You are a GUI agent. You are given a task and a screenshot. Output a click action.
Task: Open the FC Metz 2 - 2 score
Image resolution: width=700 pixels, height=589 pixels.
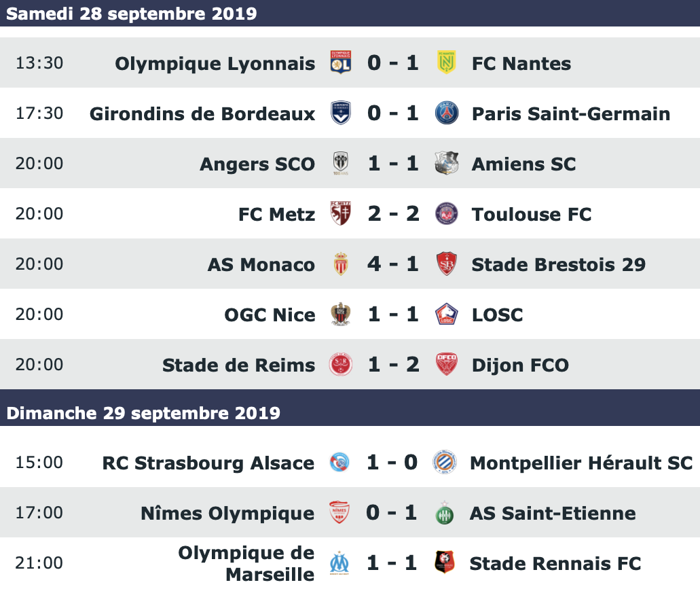coord(393,213)
